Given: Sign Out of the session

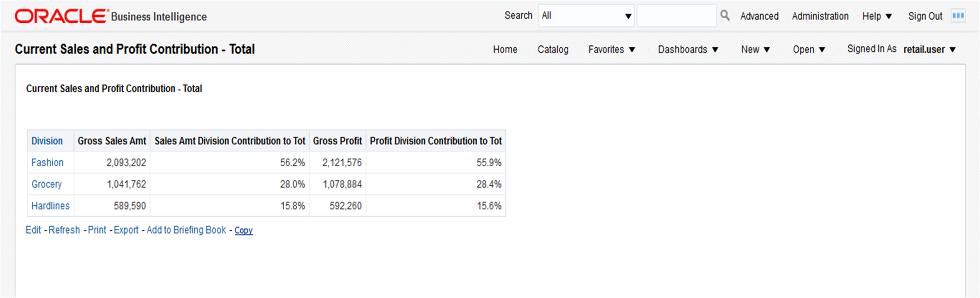Looking at the screenshot, I should (x=925, y=16).
